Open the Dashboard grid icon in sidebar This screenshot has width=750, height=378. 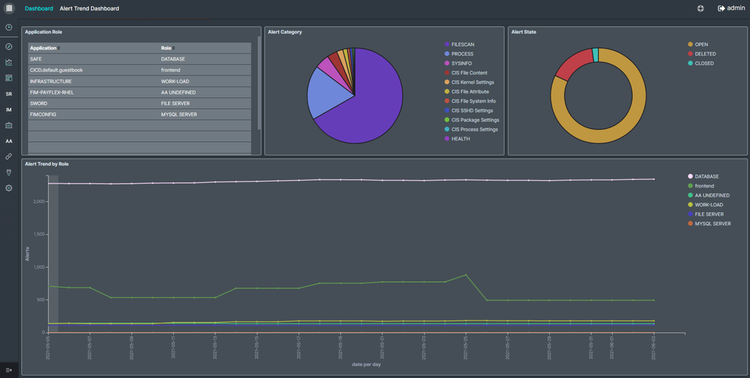pos(9,78)
